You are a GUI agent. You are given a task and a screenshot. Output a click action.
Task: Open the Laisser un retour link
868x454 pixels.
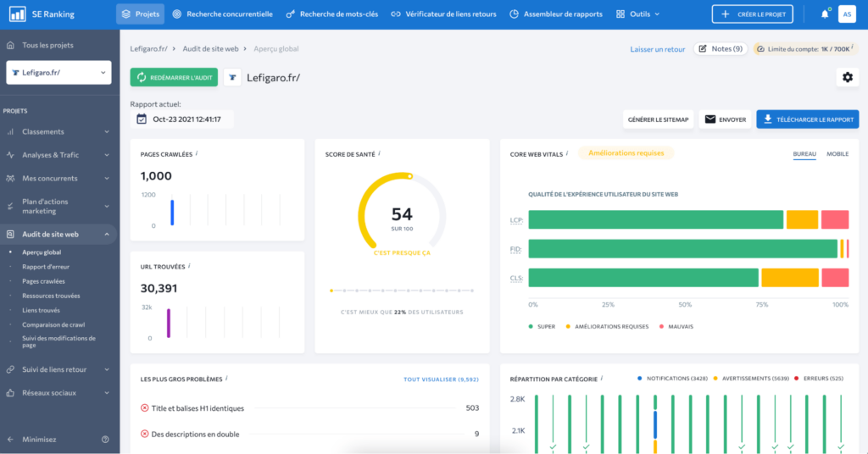coord(657,49)
